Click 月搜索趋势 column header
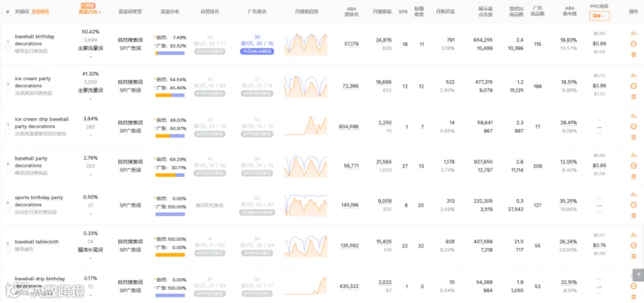 click(306, 11)
